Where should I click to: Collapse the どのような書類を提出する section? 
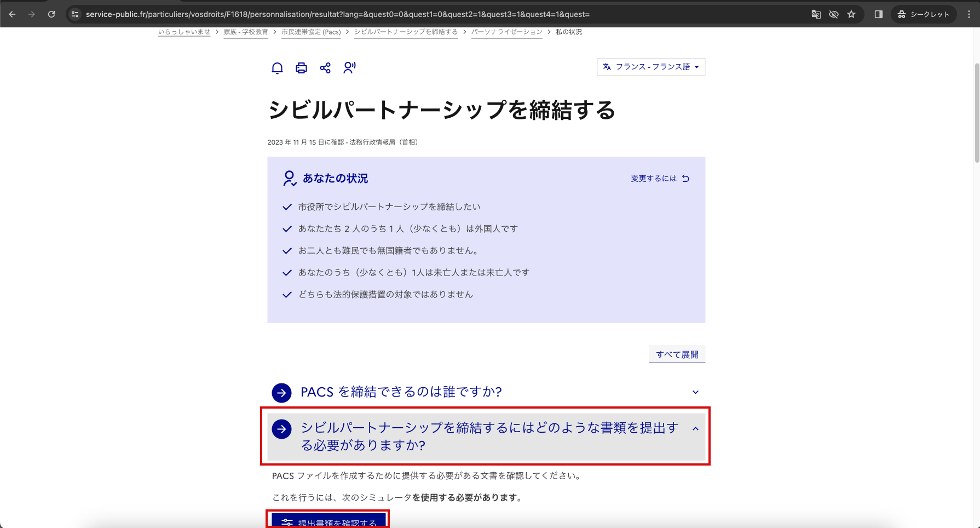click(486, 437)
